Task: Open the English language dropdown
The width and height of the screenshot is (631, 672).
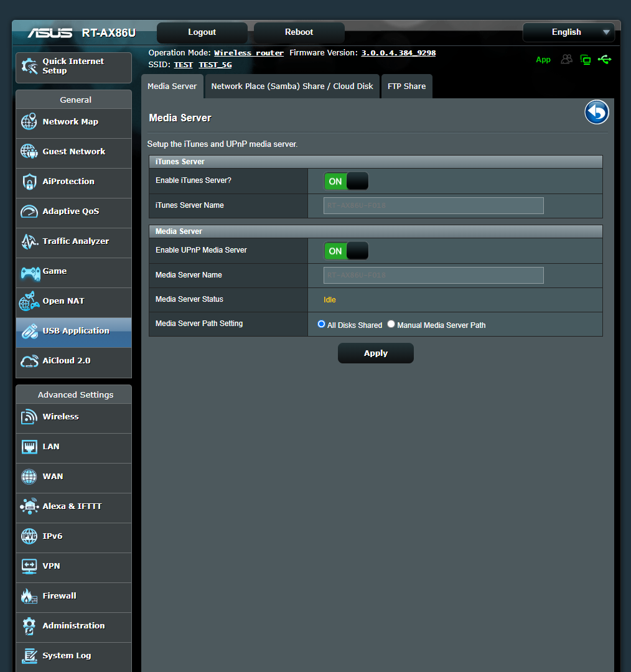Action: tap(568, 32)
